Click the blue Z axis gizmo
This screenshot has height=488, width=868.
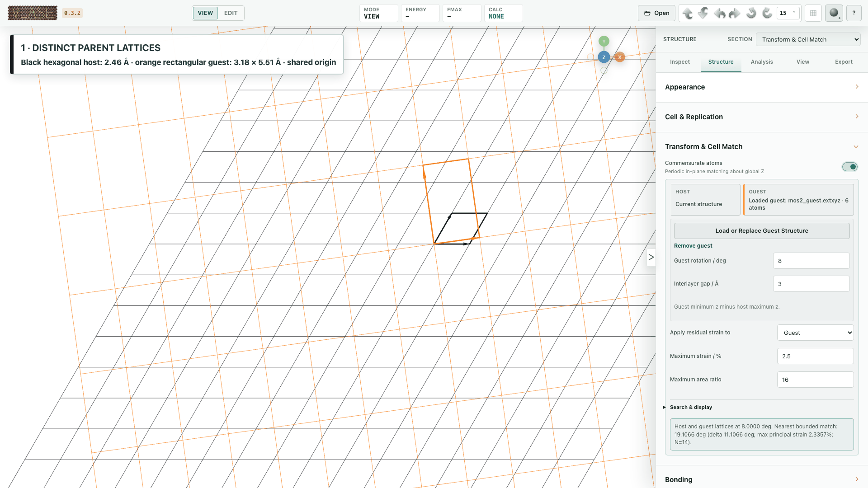[x=604, y=57]
